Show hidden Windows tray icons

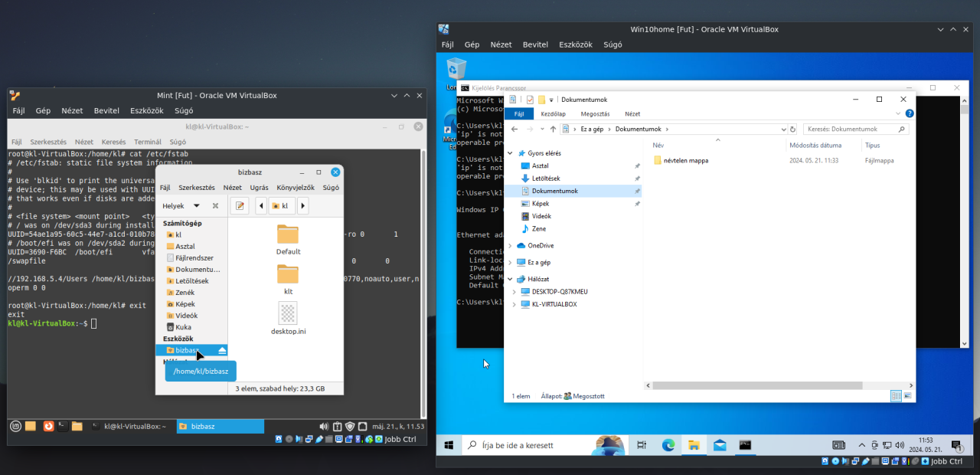click(x=863, y=445)
